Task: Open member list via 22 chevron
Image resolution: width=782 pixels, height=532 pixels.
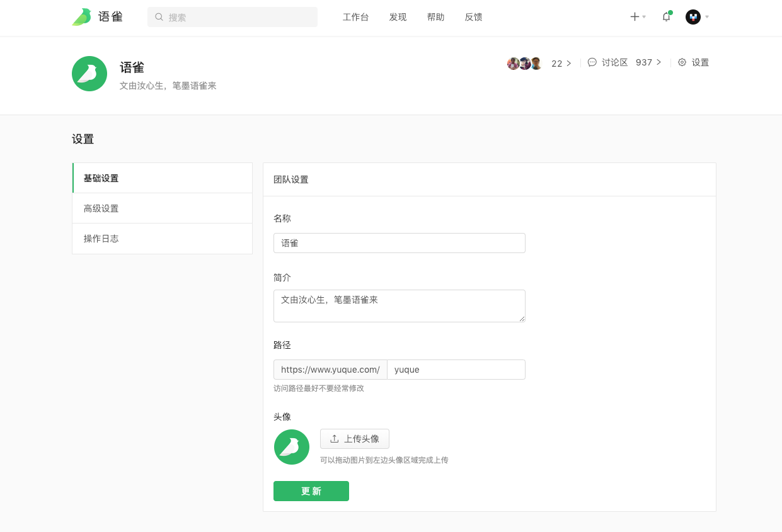Action: point(568,63)
